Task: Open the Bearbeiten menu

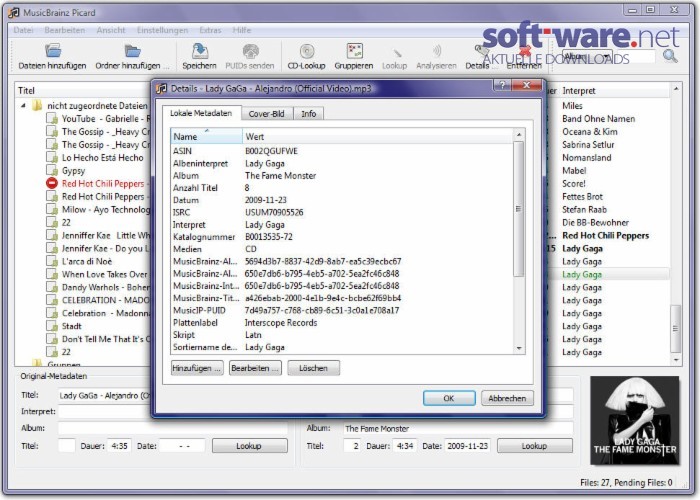Action: tap(65, 30)
